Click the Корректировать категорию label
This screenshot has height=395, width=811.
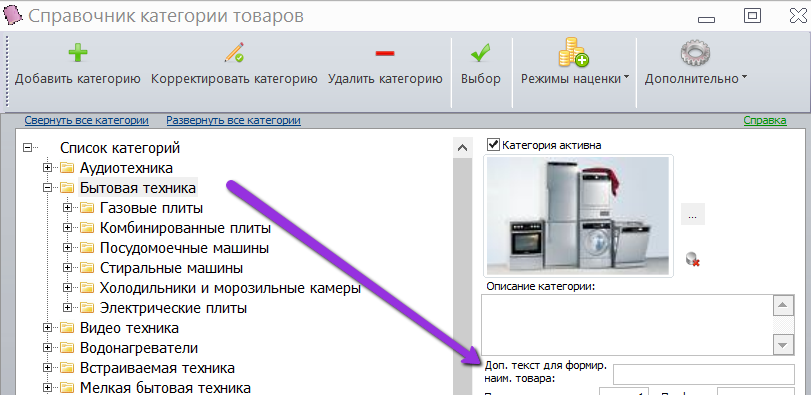(234, 79)
